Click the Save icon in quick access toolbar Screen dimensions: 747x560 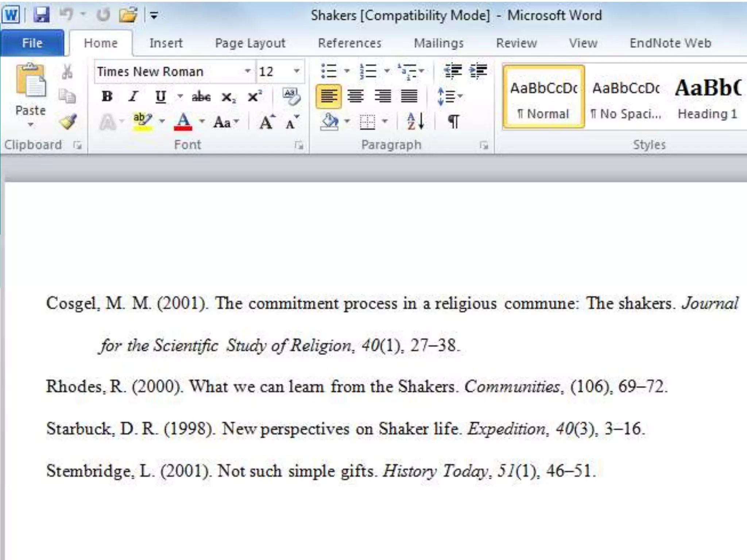pyautogui.click(x=42, y=15)
